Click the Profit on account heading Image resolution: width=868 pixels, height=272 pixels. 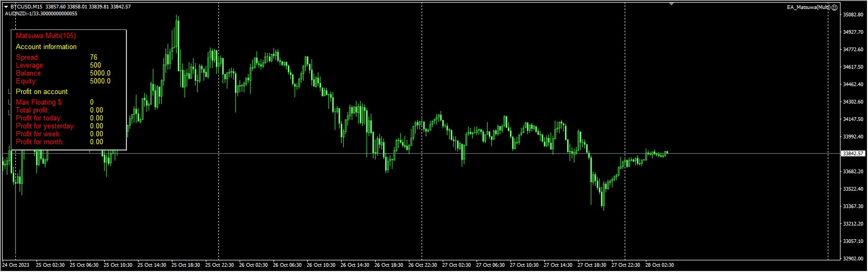[x=42, y=92]
